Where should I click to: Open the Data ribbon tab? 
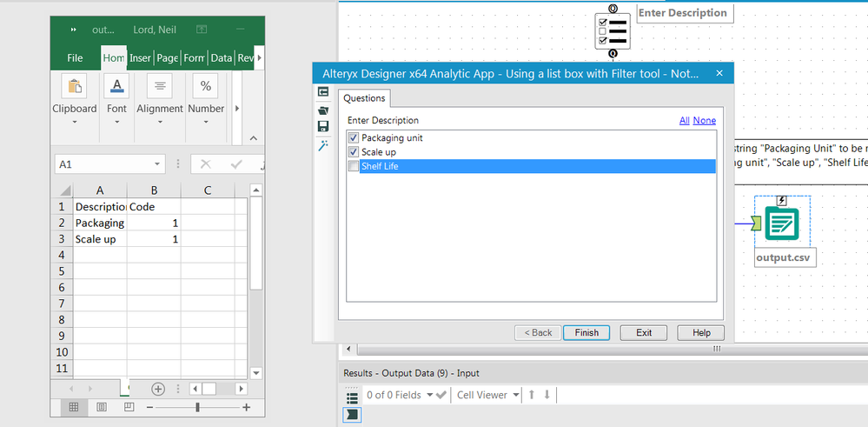221,57
